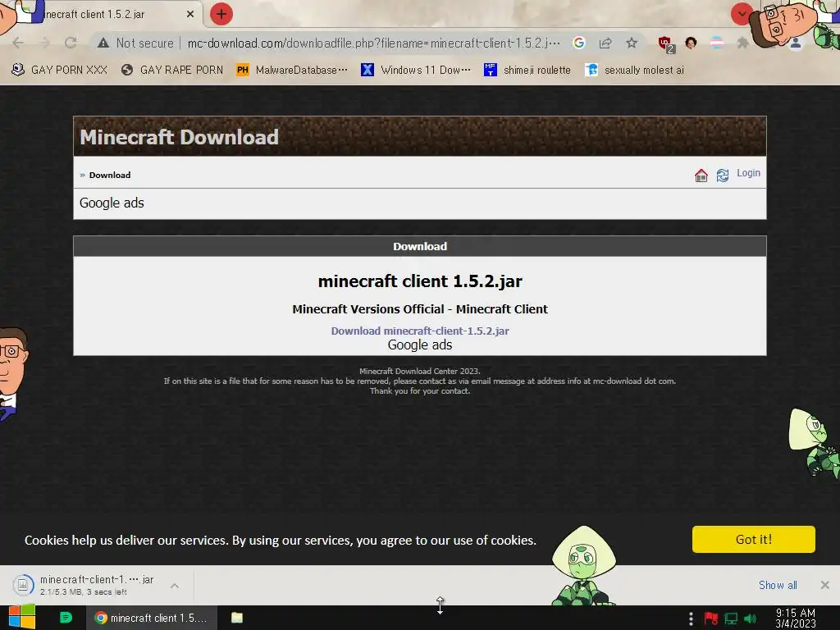Open File Explorer from the taskbar
Image resolution: width=840 pixels, height=630 pixels.
click(x=237, y=618)
